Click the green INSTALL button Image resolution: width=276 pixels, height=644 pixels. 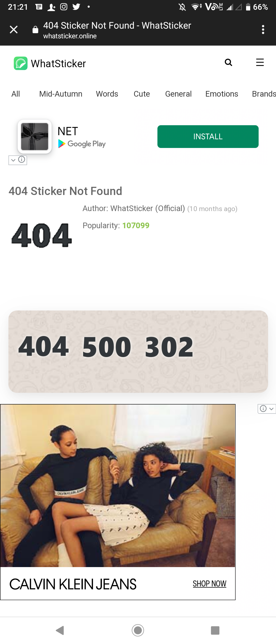(x=208, y=136)
